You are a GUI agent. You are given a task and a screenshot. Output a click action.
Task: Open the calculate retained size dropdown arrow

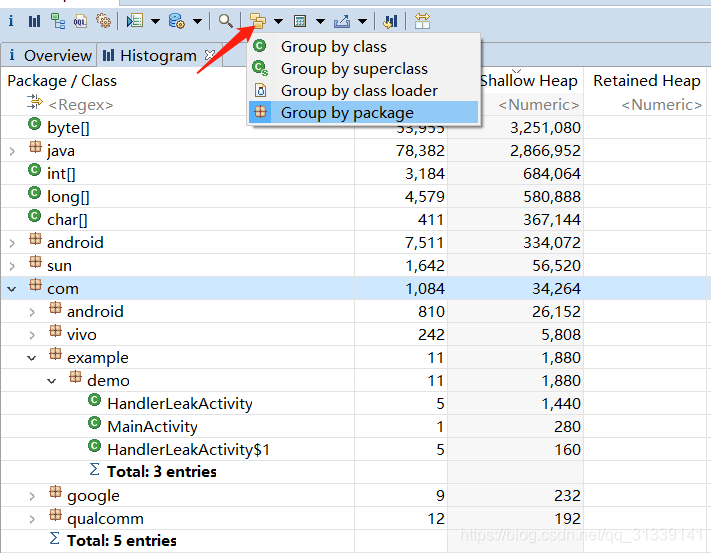point(320,21)
